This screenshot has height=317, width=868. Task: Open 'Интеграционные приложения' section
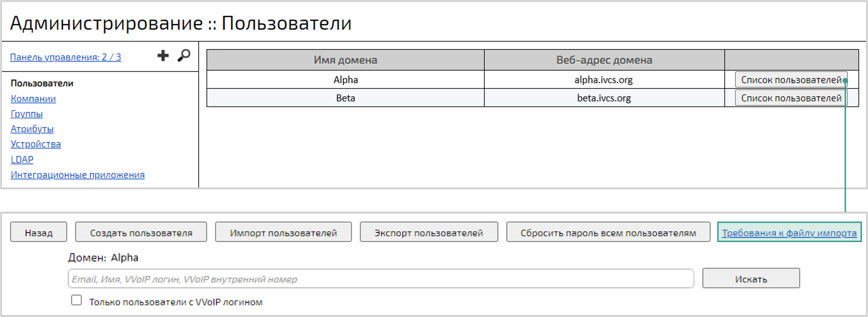(x=78, y=174)
